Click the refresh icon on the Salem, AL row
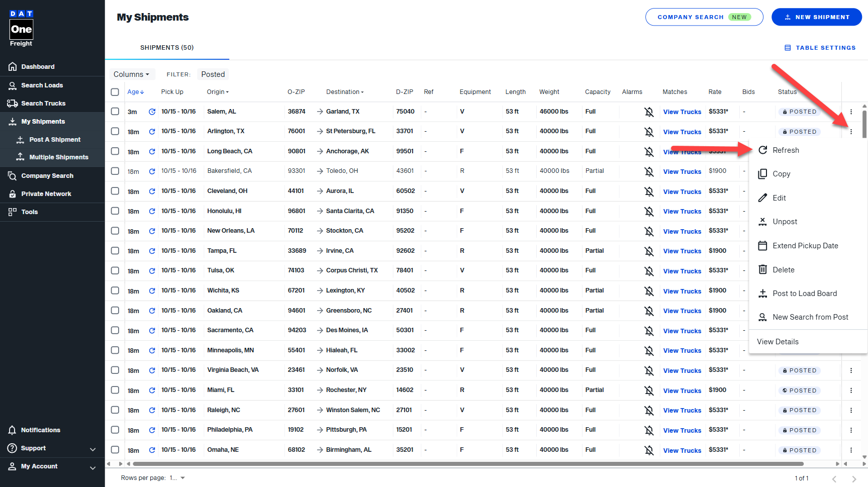868x487 pixels. click(x=152, y=112)
